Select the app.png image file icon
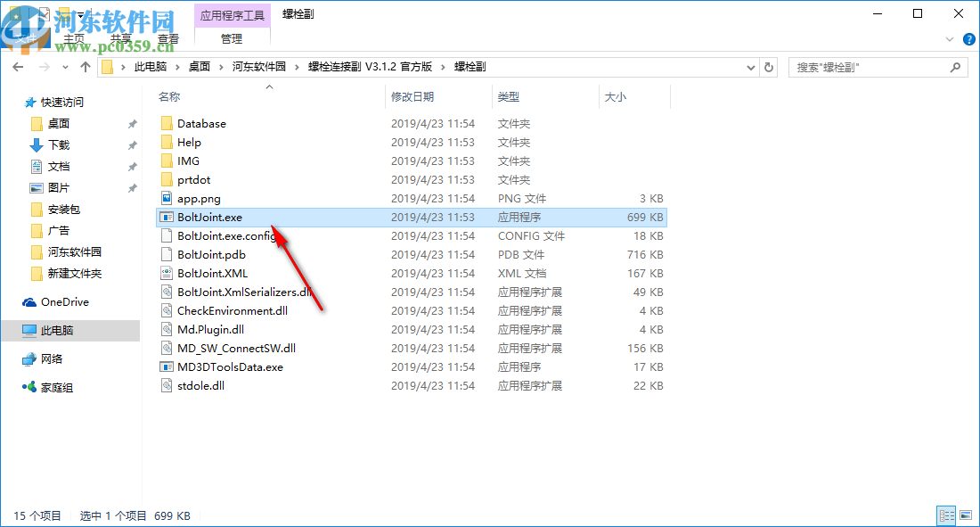The height and width of the screenshot is (527, 980). pyautogui.click(x=167, y=199)
